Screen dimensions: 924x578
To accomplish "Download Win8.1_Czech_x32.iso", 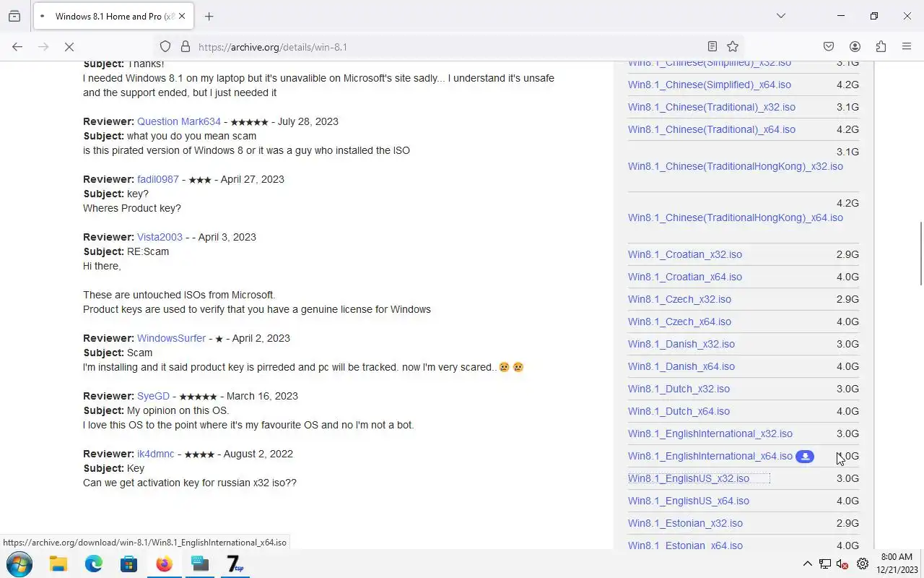I will [x=679, y=299].
